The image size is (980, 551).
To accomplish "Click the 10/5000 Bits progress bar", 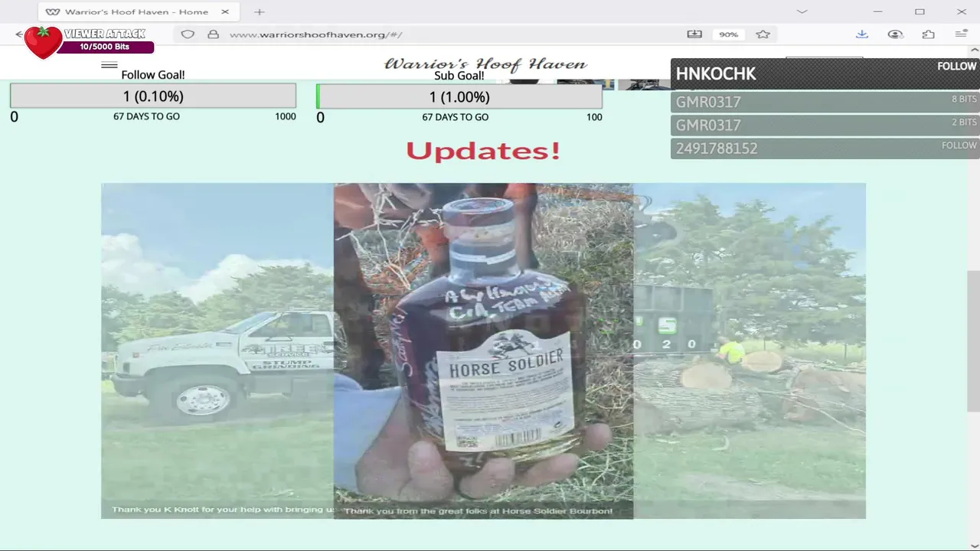I will [x=105, y=47].
